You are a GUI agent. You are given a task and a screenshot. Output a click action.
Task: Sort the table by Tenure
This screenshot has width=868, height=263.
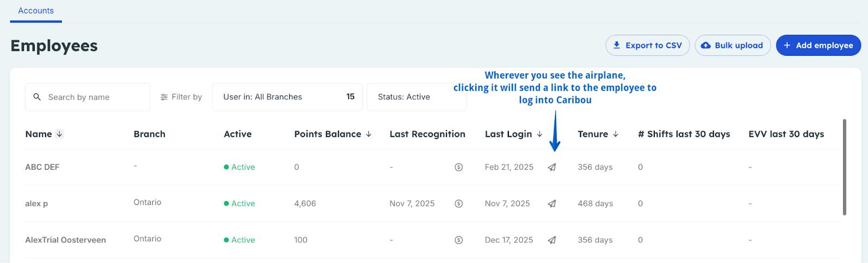[615, 134]
